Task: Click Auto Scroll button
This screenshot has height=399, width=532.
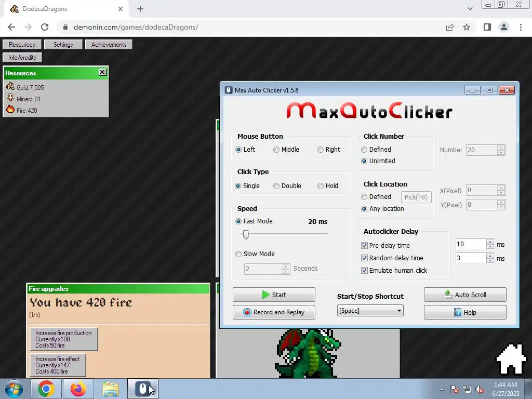Action: 465,295
